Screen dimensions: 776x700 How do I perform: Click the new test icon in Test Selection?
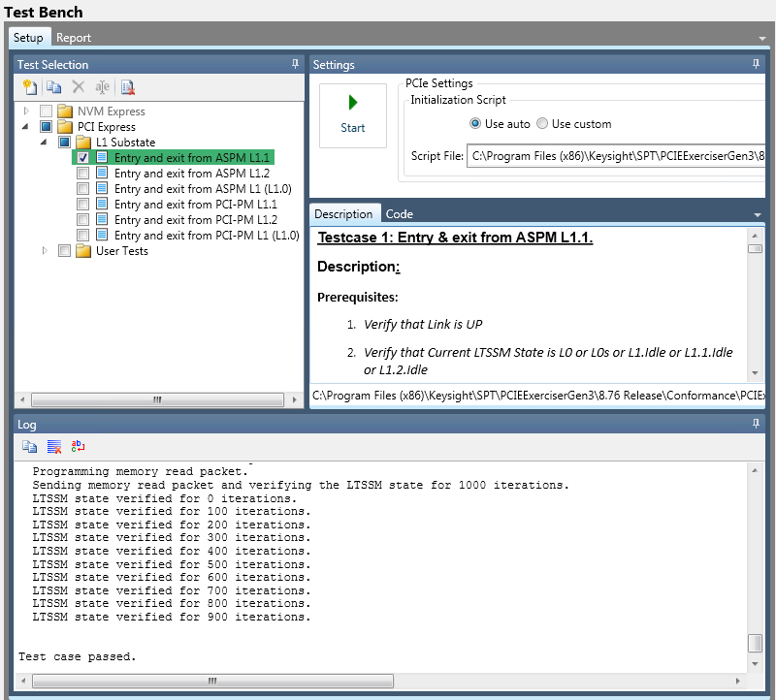pos(30,87)
